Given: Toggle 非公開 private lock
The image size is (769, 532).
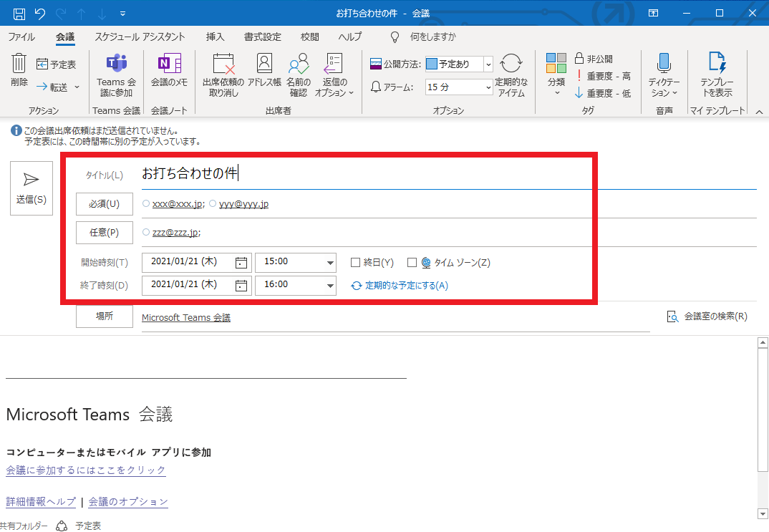Looking at the screenshot, I should 594,59.
